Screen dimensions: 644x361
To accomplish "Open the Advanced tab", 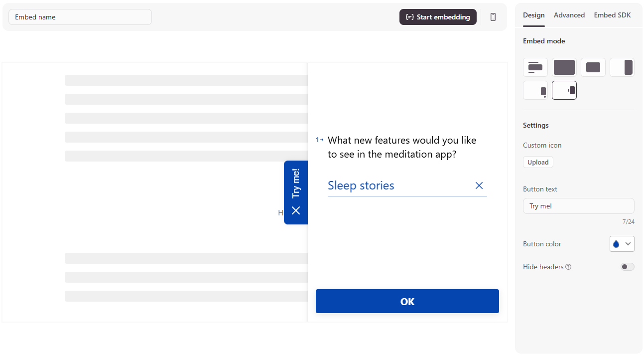I will tap(569, 15).
